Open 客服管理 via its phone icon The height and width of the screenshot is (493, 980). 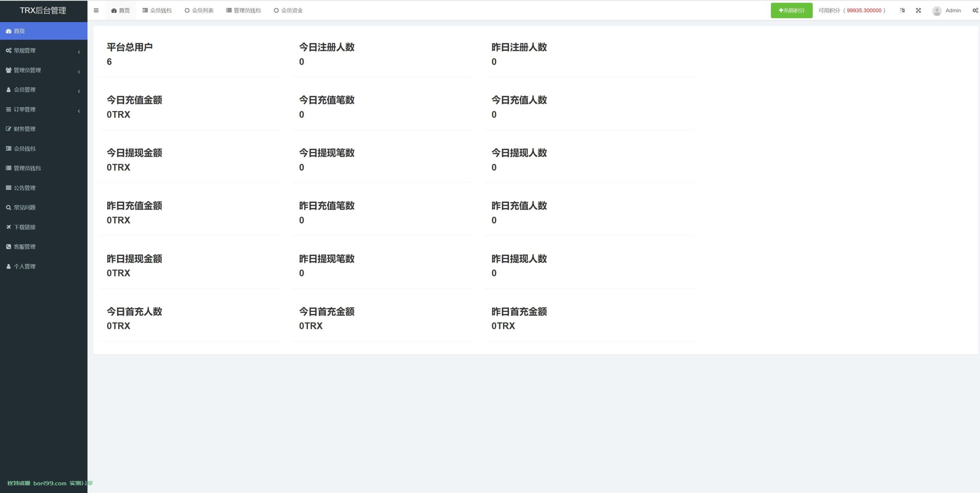[8, 247]
